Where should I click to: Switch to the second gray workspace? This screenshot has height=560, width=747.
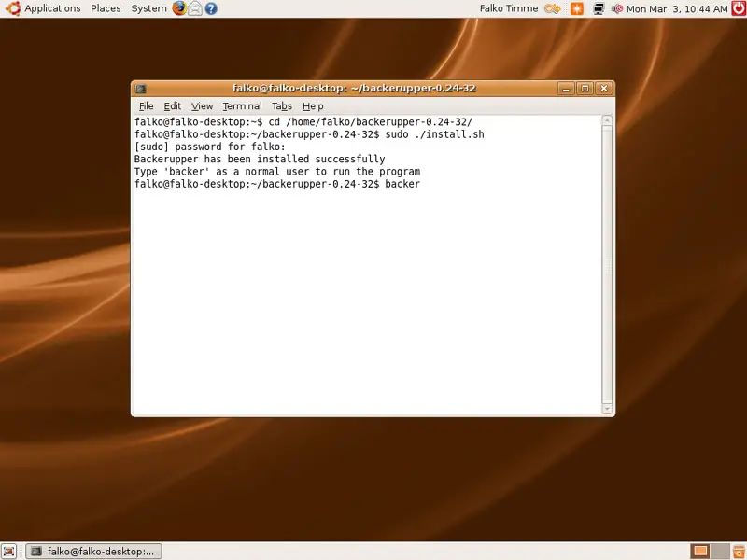[x=720, y=551]
